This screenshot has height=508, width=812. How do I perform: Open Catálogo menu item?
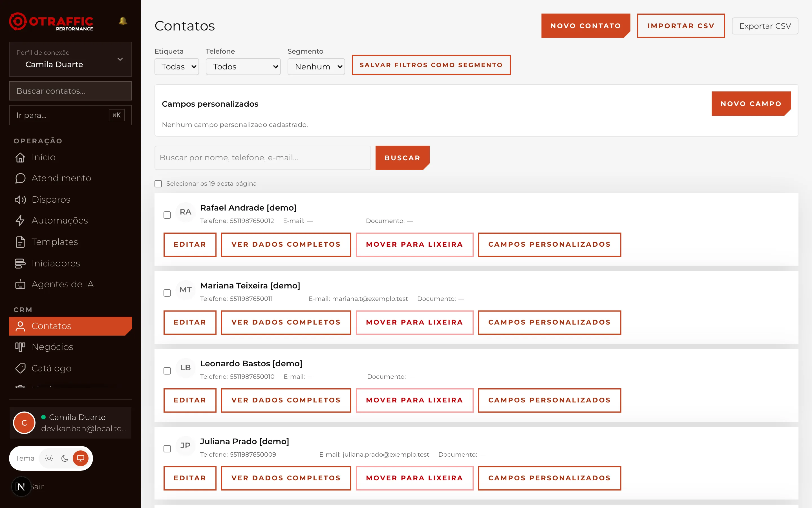(70, 368)
